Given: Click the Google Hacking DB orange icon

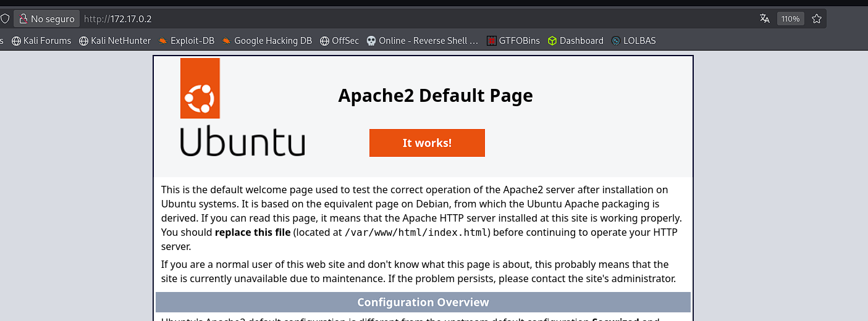Looking at the screenshot, I should tap(227, 41).
